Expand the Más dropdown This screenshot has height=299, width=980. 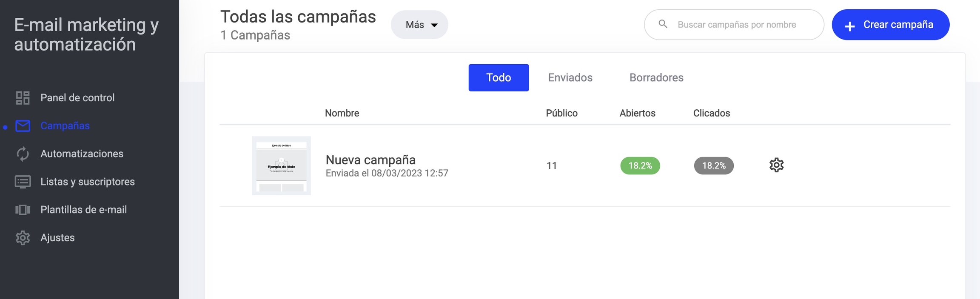point(419,25)
